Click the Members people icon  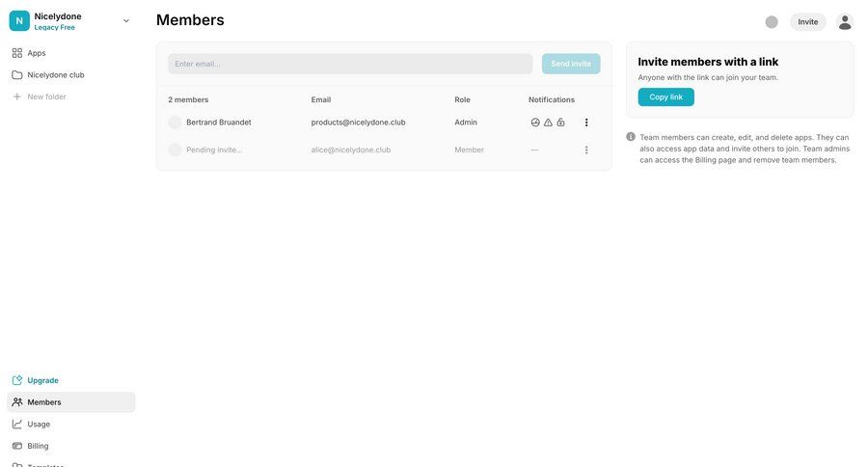pyautogui.click(x=17, y=402)
